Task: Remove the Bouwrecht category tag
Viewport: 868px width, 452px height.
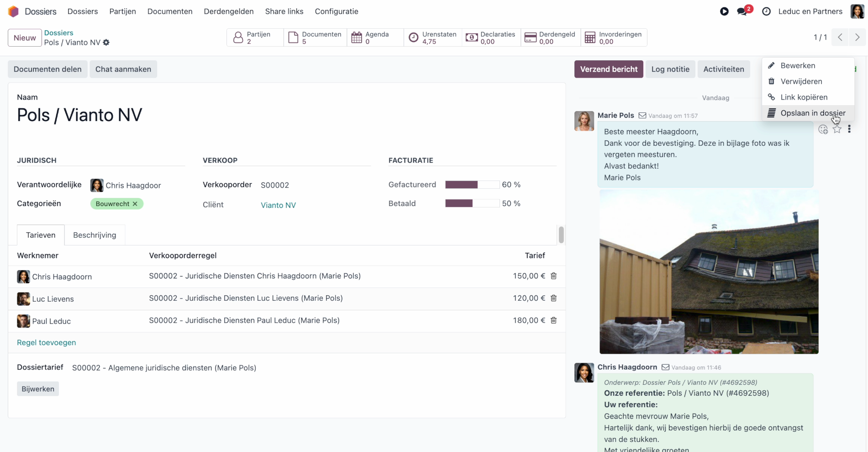Action: point(135,204)
